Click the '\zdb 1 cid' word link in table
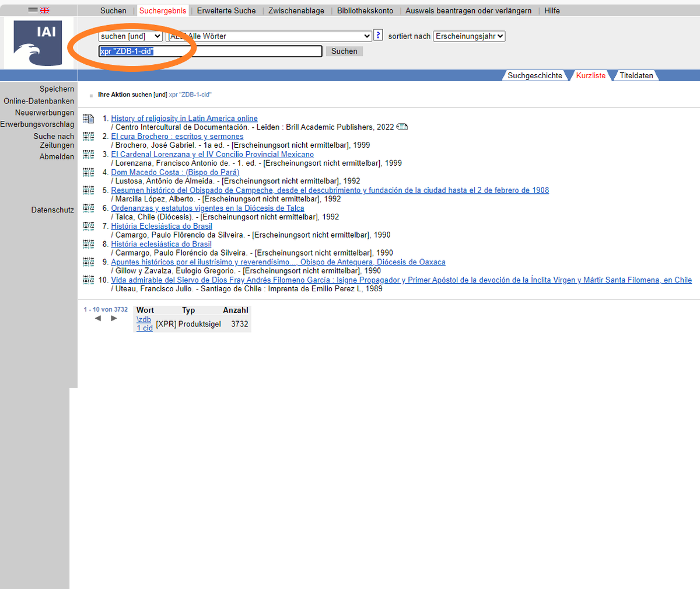 click(145, 324)
